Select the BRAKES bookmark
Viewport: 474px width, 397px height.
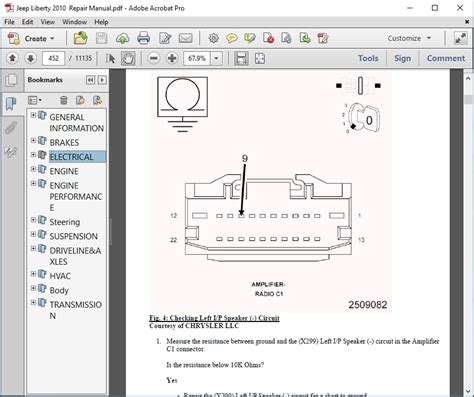pos(64,143)
